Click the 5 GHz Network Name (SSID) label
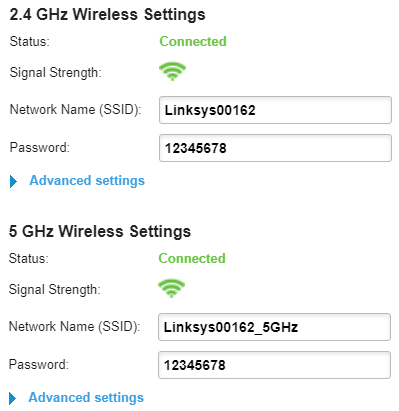Viewport: 399px width, 411px height. pyautogui.click(x=74, y=326)
